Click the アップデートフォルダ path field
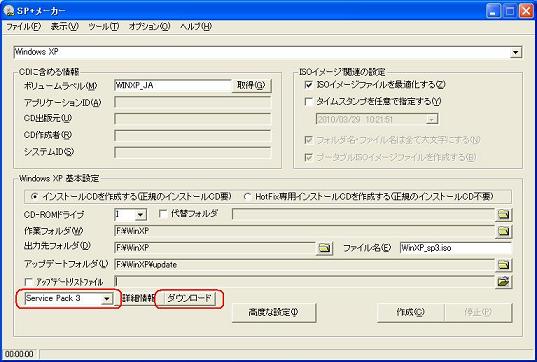The width and height of the screenshot is (537, 362). [304, 264]
